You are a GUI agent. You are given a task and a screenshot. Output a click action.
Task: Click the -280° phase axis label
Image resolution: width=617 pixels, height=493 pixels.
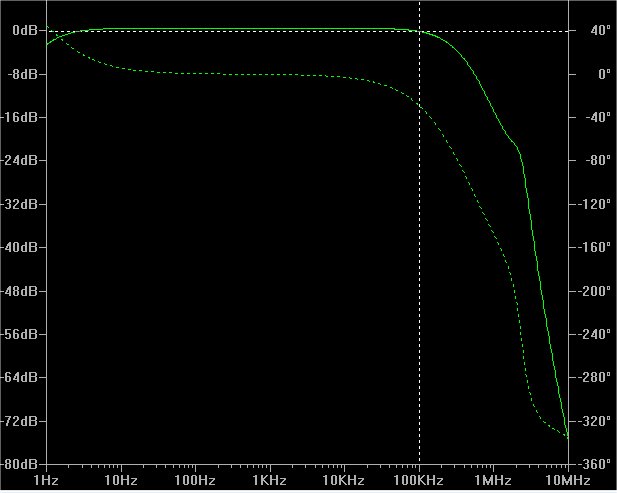tap(595, 378)
